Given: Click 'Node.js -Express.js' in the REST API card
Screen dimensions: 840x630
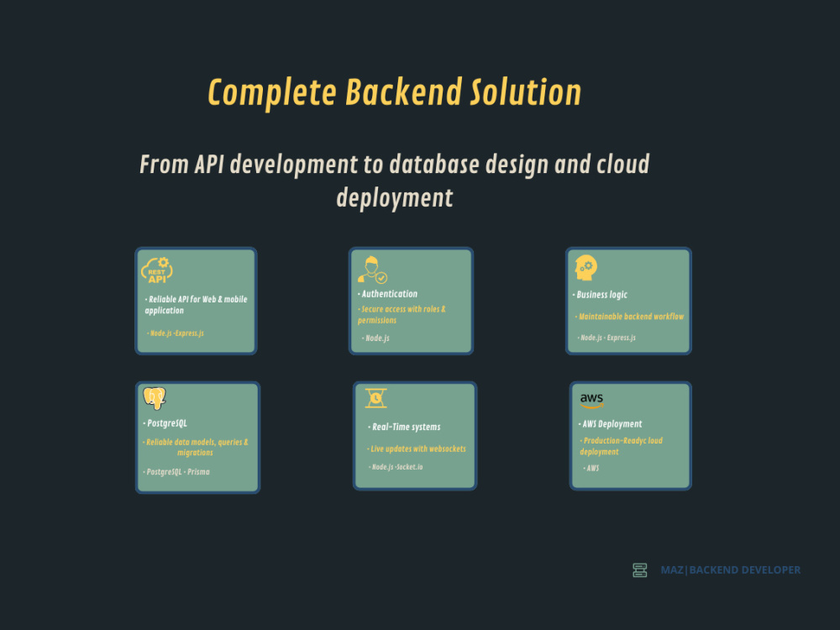Looking at the screenshot, I should pyautogui.click(x=176, y=333).
